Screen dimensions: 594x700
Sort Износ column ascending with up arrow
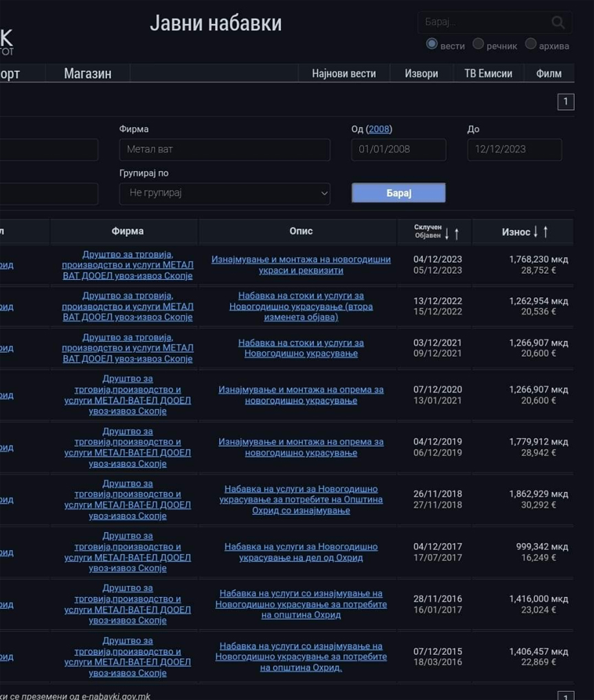(x=546, y=231)
